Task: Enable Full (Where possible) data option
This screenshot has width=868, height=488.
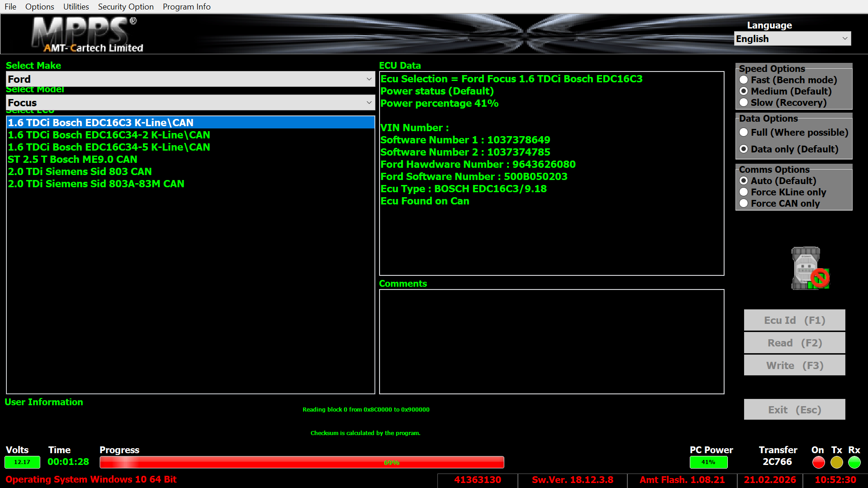Action: point(744,133)
